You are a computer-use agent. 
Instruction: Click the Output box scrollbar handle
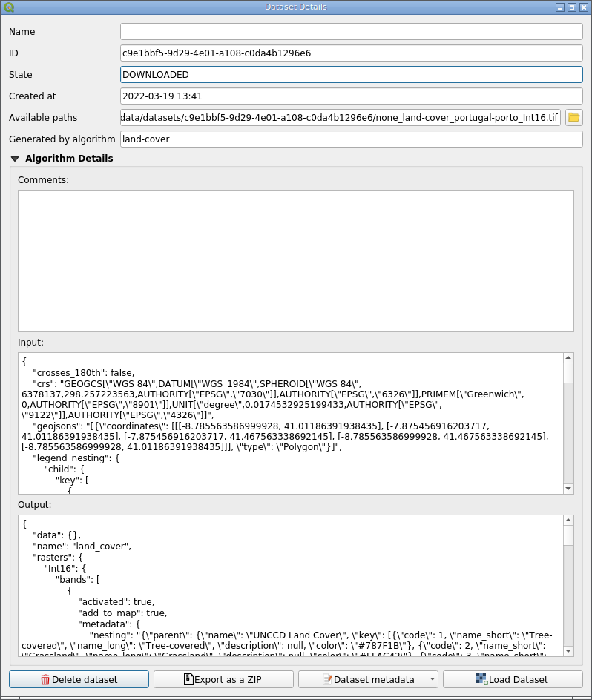[568, 535]
